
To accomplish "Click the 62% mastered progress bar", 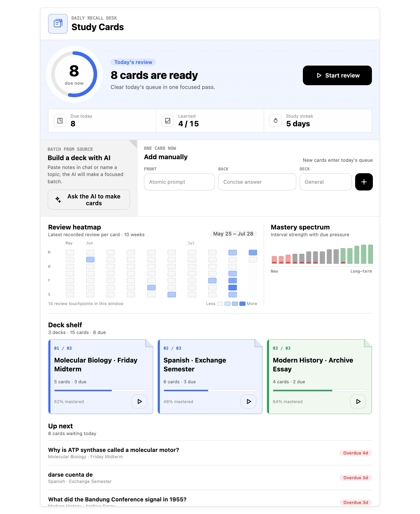I will point(101,390).
